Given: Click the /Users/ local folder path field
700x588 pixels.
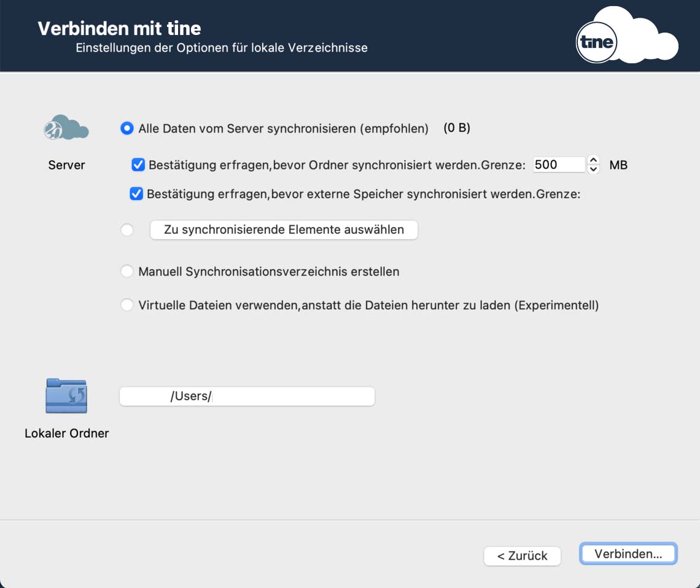Looking at the screenshot, I should [x=247, y=397].
